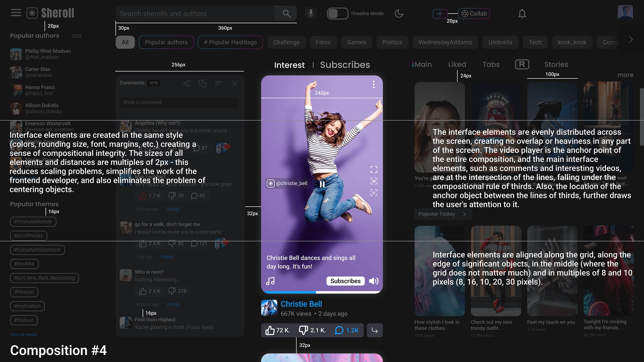
Task: Switch to dark mode with moon icon
Action: (x=399, y=14)
